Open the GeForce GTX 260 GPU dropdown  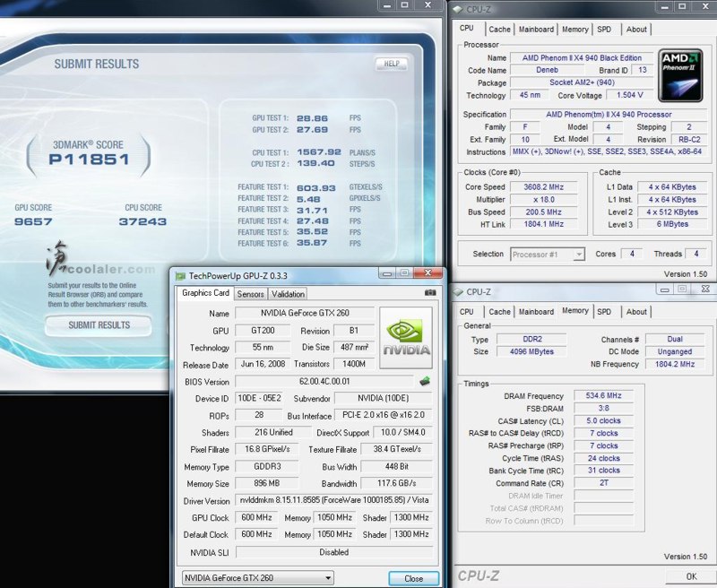258,578
